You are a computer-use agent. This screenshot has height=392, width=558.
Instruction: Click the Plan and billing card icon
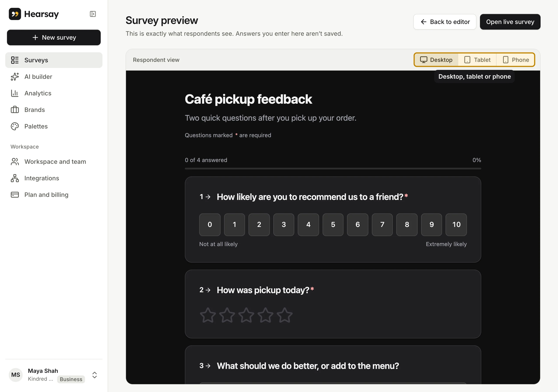(x=15, y=195)
